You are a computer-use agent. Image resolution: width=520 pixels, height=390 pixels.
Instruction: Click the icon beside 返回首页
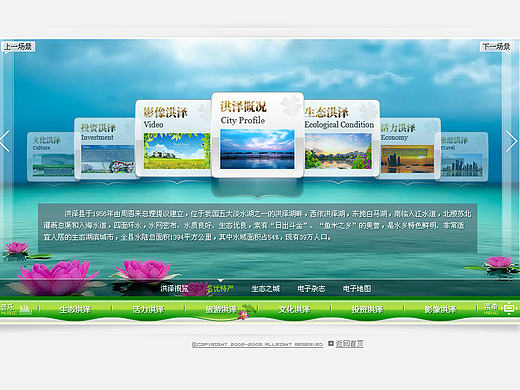click(x=331, y=343)
